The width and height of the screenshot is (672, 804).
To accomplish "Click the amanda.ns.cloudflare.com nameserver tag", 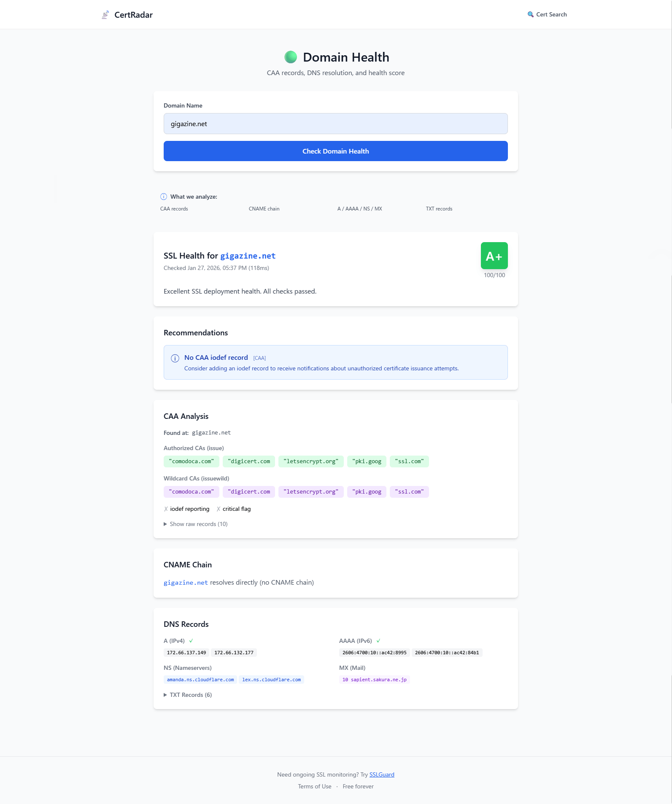I will (x=200, y=680).
